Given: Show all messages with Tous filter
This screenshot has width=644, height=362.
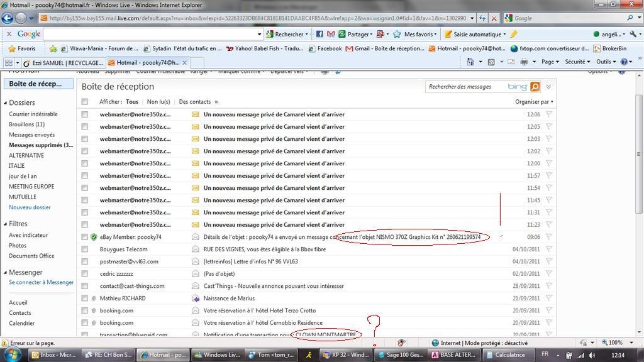Looking at the screenshot, I should click(132, 102).
